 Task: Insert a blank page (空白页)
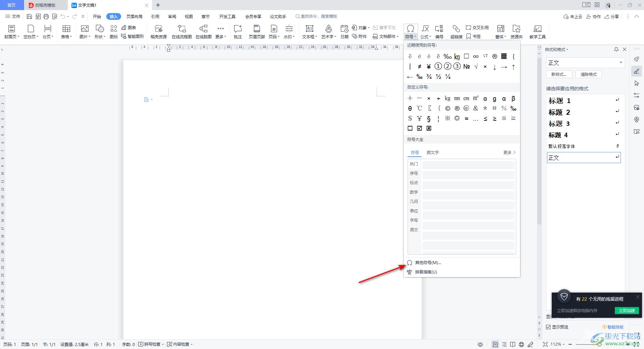pos(31,32)
